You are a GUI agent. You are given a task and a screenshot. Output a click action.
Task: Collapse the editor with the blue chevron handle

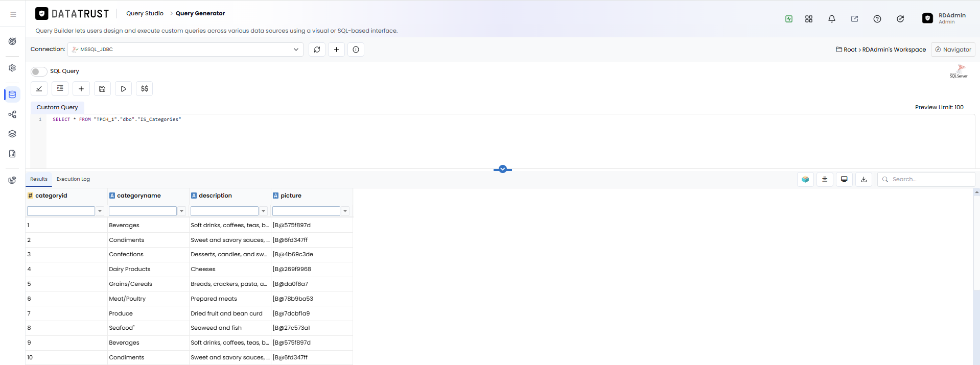click(503, 169)
